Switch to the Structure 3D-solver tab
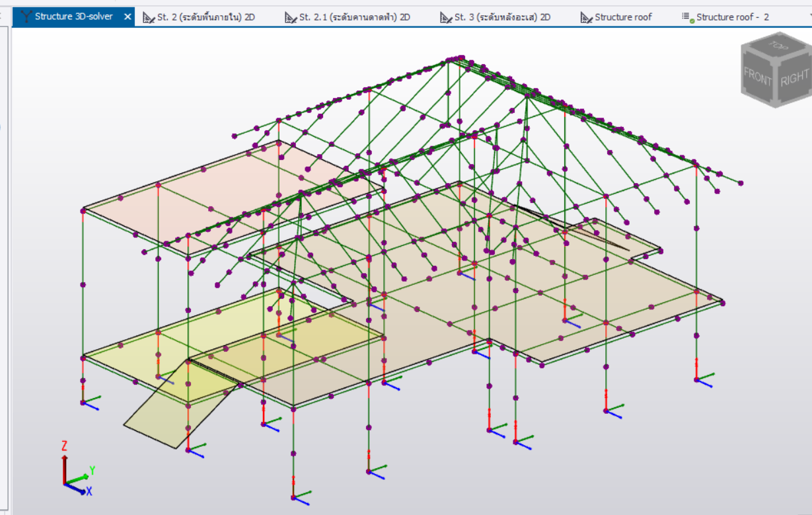Screen dimensions: 812x515 pyautogui.click(x=73, y=17)
